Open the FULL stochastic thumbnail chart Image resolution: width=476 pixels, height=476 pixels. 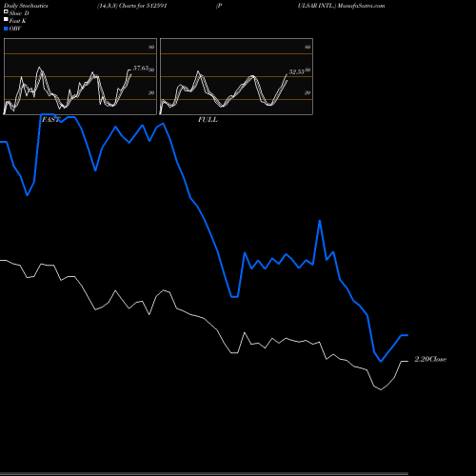click(x=236, y=76)
